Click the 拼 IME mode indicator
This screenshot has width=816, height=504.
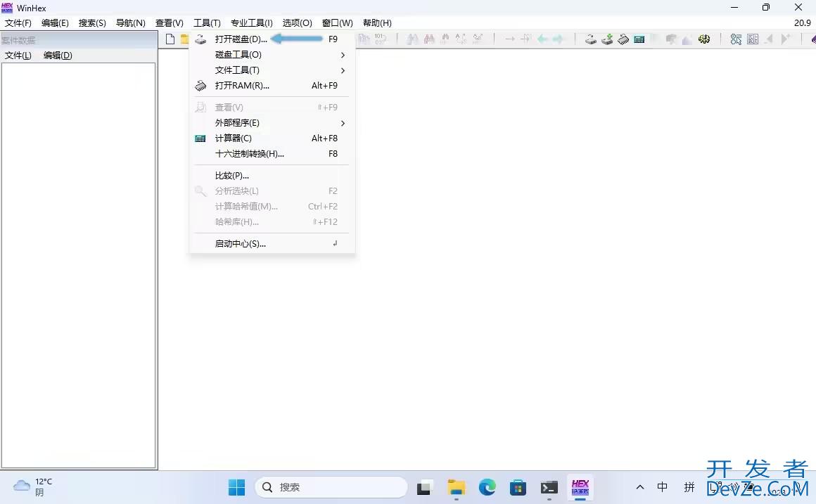[x=689, y=487]
